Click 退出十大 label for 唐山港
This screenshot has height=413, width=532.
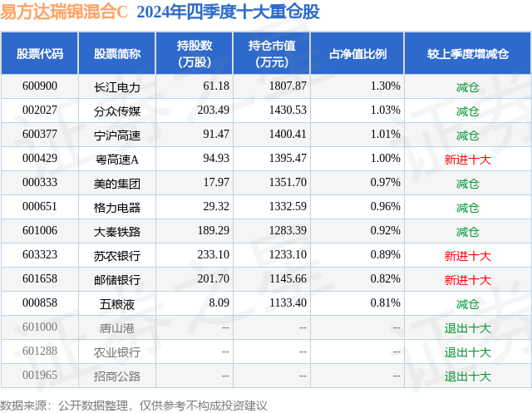pyautogui.click(x=468, y=328)
